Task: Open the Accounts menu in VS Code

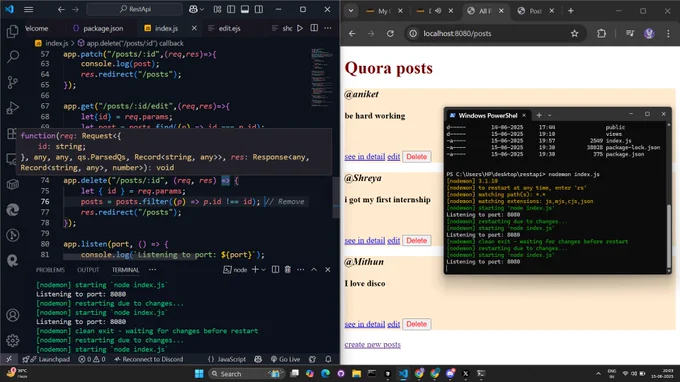Action: (13, 315)
